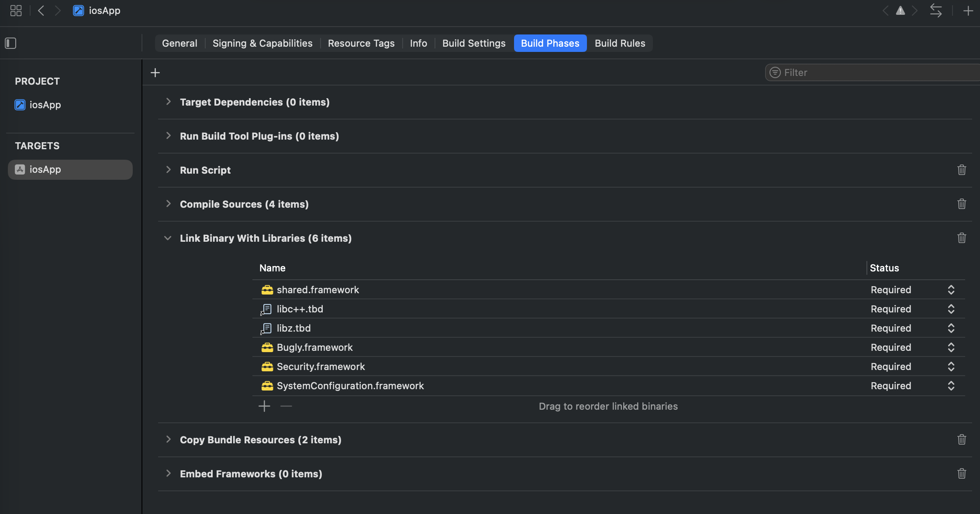Click the related items grid icon
Image resolution: width=980 pixels, height=514 pixels.
pyautogui.click(x=16, y=10)
